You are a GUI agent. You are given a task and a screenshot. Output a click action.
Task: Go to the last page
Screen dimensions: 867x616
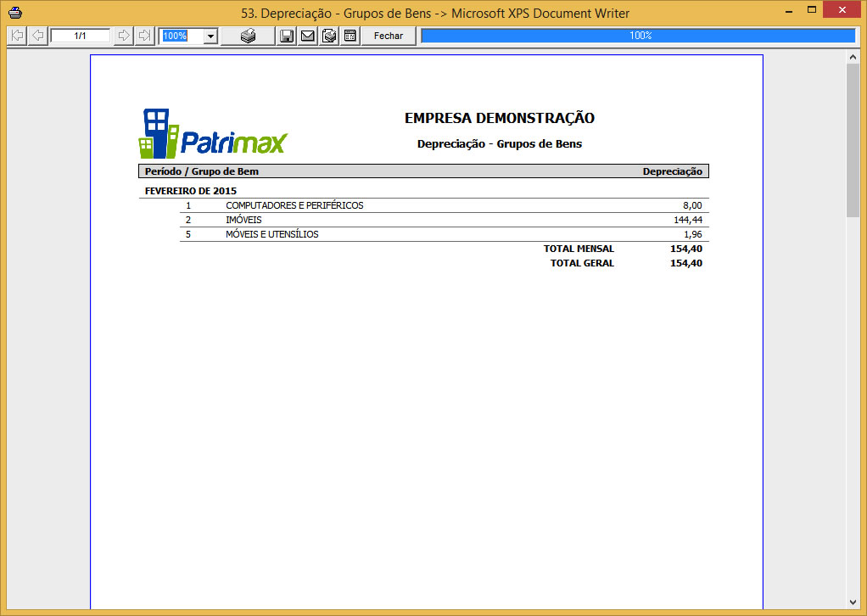tap(143, 36)
